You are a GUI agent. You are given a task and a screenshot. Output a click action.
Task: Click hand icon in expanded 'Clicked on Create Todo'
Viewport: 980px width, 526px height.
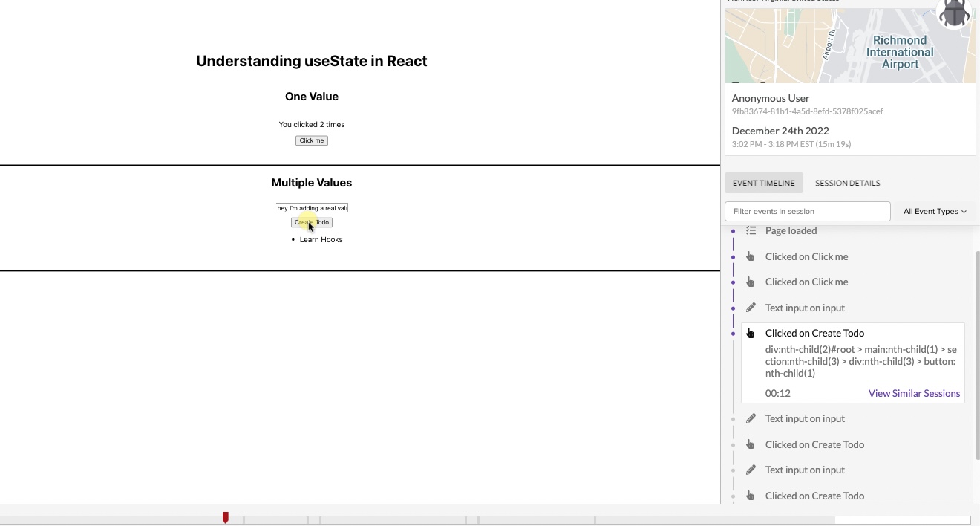[751, 333]
